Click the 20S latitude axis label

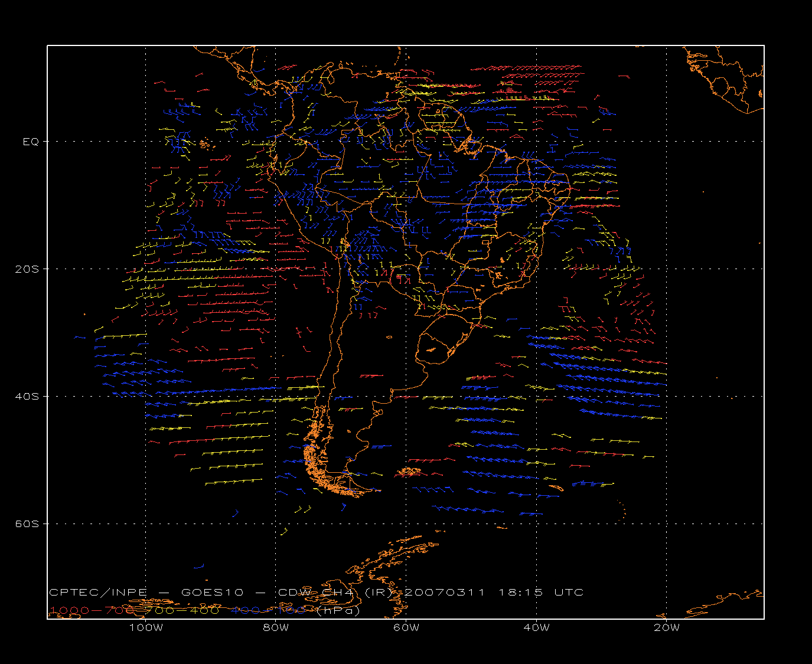click(x=27, y=269)
